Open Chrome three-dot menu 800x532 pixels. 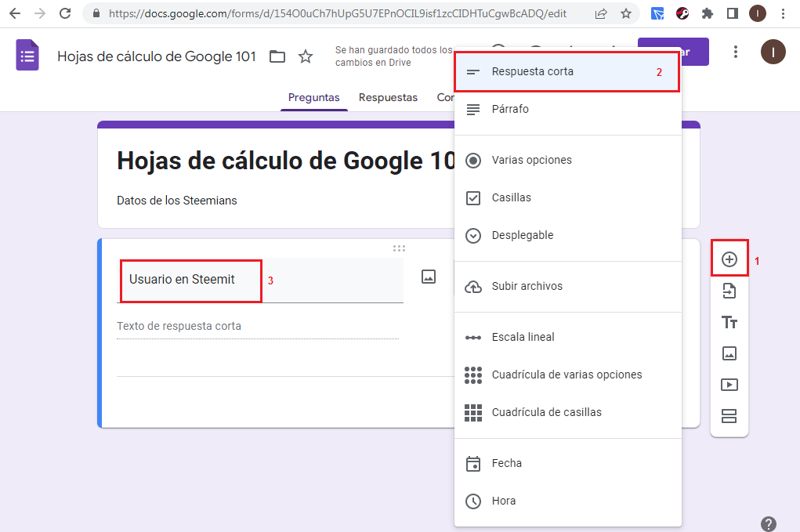click(x=783, y=14)
